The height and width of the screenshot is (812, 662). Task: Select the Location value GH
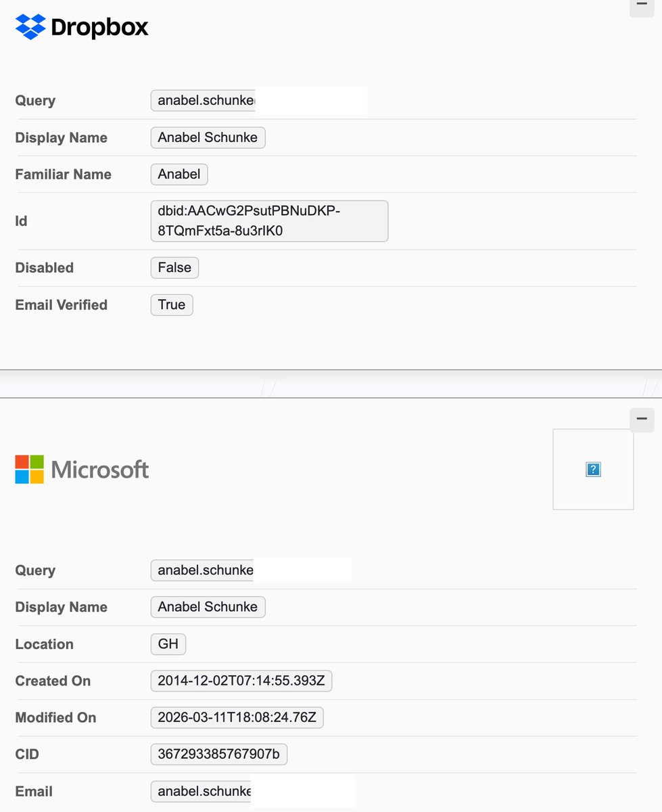[168, 644]
